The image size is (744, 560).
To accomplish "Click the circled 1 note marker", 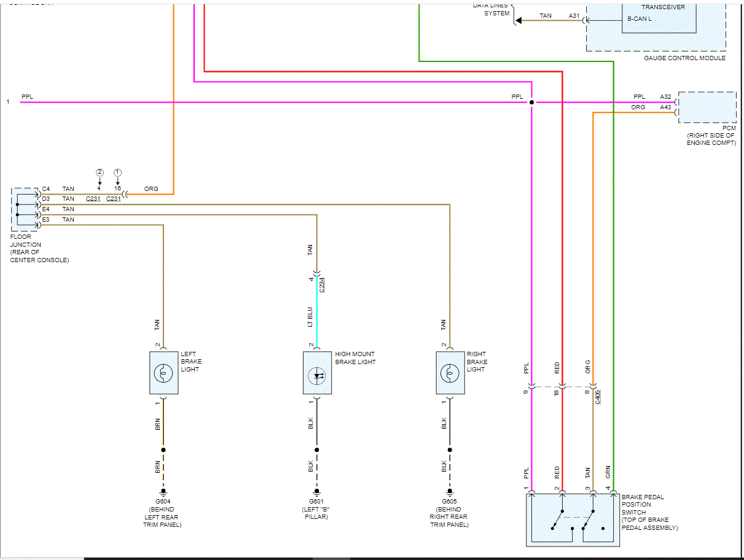I will (x=117, y=173).
